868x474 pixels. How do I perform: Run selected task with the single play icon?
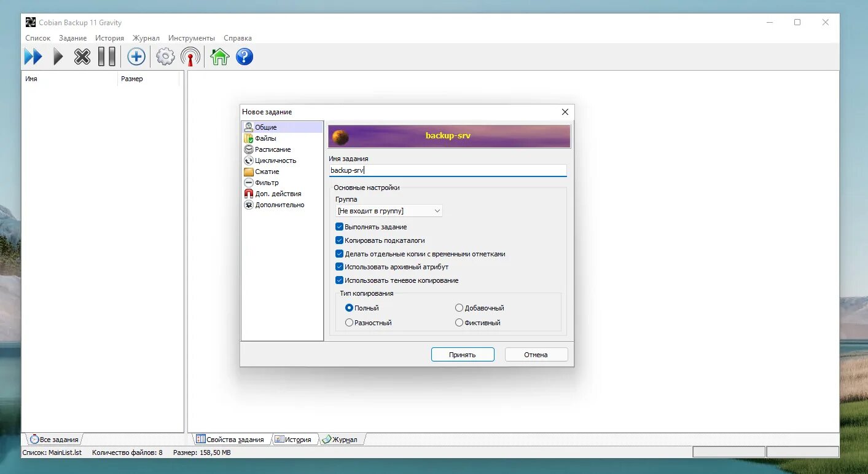pyautogui.click(x=58, y=57)
